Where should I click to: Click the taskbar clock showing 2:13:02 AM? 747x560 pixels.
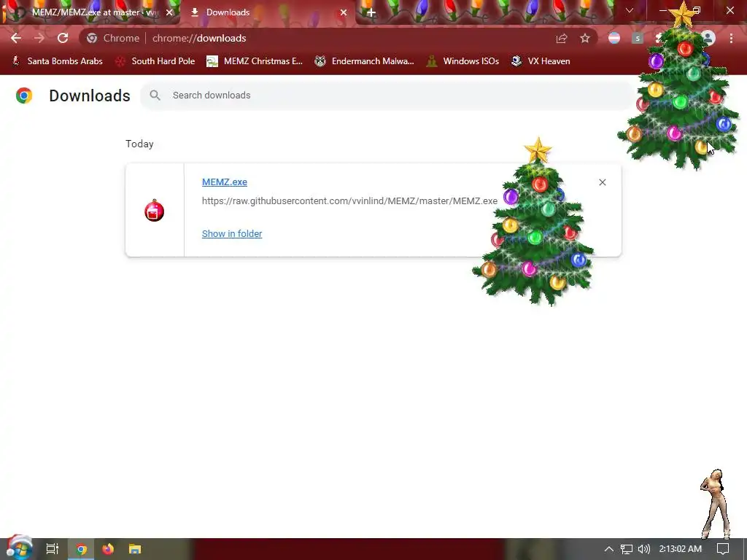(x=681, y=549)
